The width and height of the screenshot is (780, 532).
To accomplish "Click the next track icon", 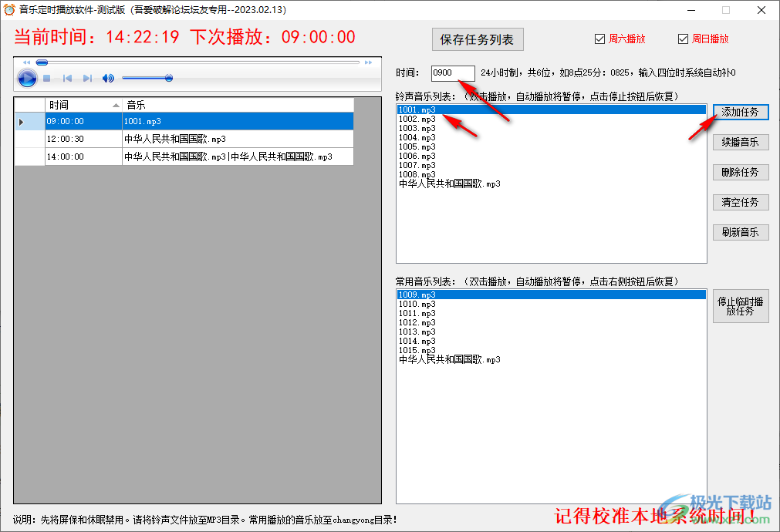I will point(86,77).
